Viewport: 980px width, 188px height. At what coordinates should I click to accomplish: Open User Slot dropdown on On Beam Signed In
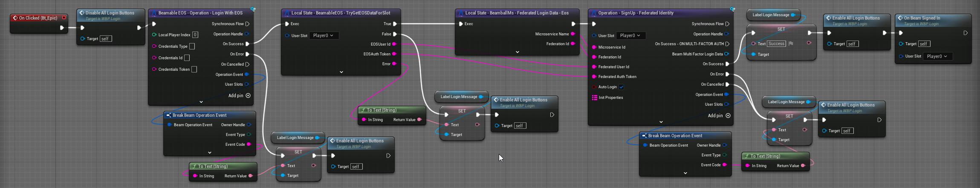[x=937, y=56]
